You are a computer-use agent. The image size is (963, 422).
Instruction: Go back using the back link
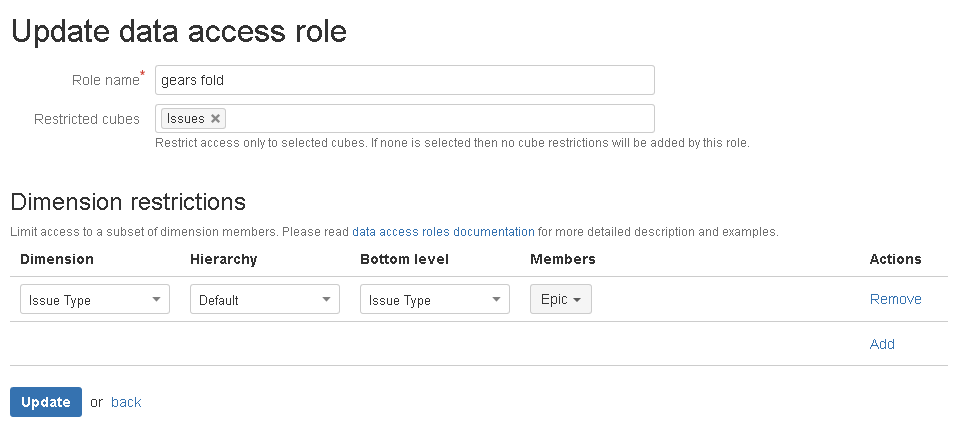tap(126, 402)
